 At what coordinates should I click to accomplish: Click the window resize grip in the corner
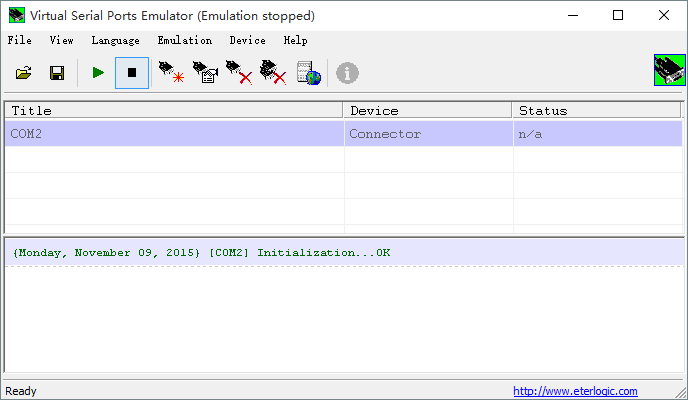pos(681,393)
